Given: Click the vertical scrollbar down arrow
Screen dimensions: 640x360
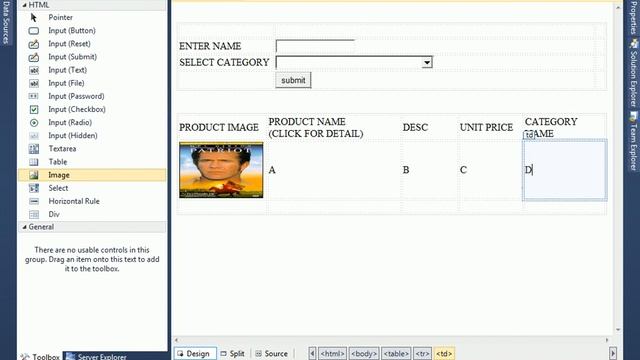Looking at the screenshot, I should (618, 329).
